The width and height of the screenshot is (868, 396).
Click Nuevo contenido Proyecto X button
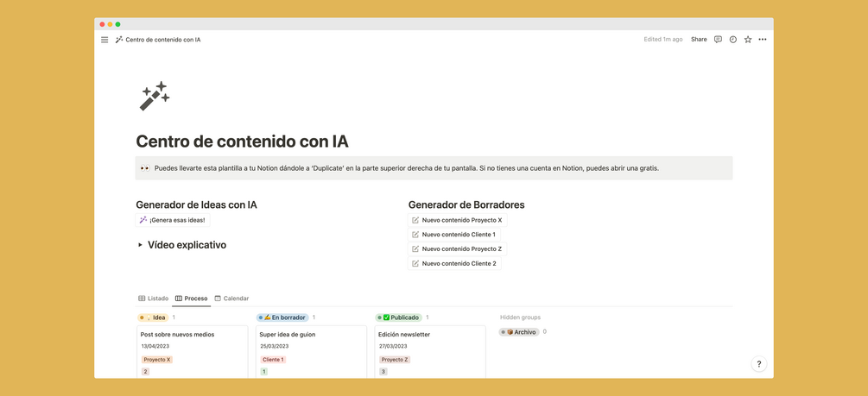(x=457, y=220)
